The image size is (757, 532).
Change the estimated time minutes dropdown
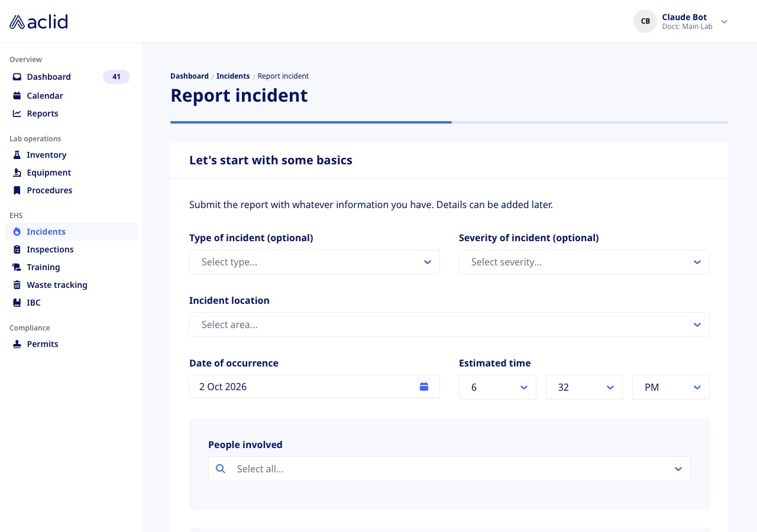coord(584,387)
